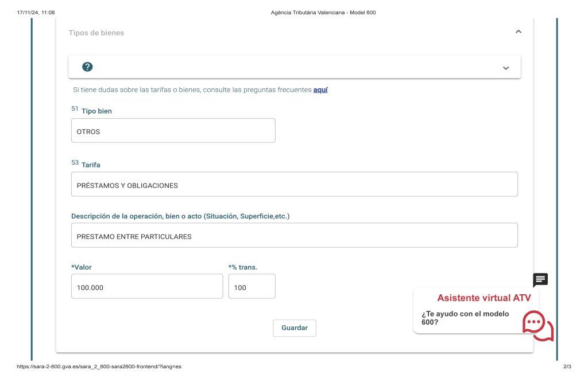The width and height of the screenshot is (588, 378).
Task: Open the Tipo bien dropdown showing OTROS
Action: (x=173, y=131)
